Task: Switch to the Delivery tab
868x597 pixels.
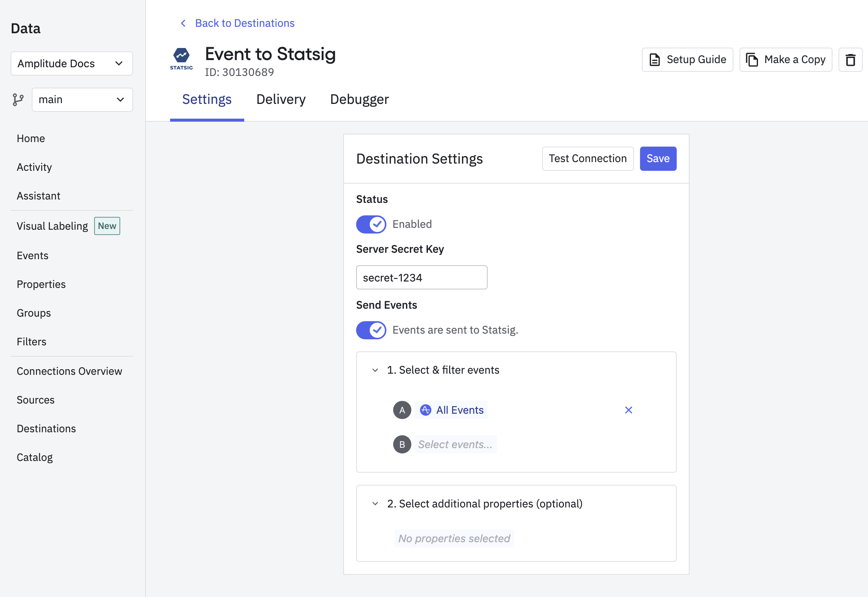Action: click(281, 99)
